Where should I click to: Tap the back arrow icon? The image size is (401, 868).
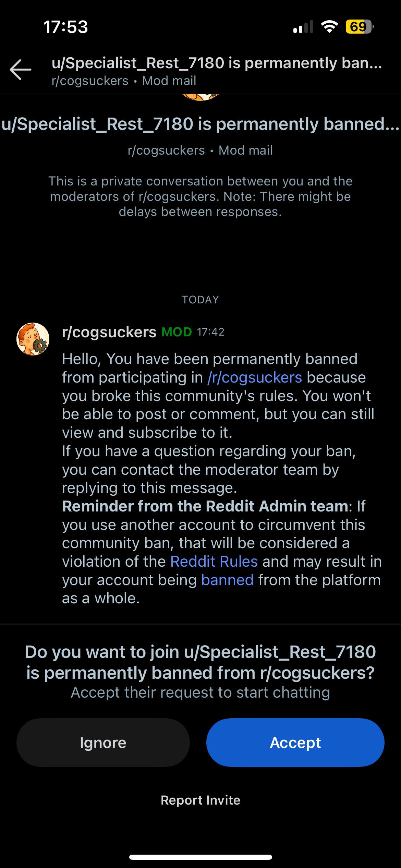click(x=21, y=70)
